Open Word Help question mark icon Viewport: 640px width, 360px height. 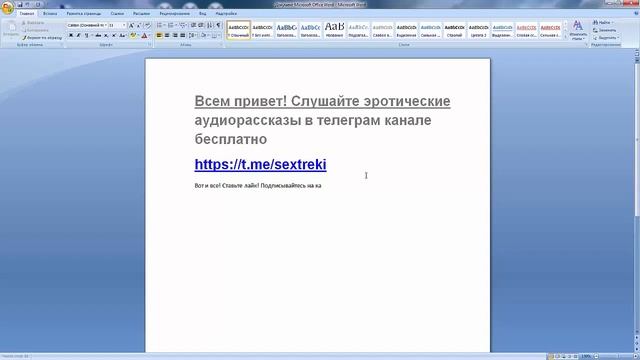[636, 13]
